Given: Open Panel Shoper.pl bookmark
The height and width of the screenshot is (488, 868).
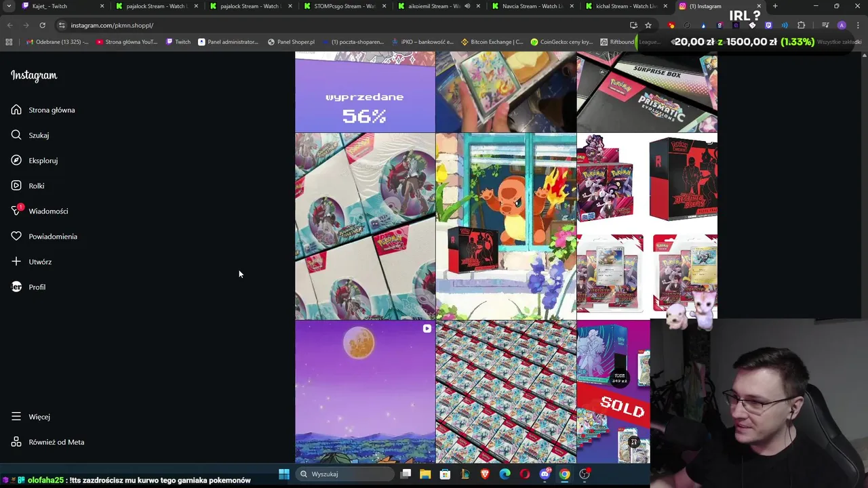Looking at the screenshot, I should (291, 42).
